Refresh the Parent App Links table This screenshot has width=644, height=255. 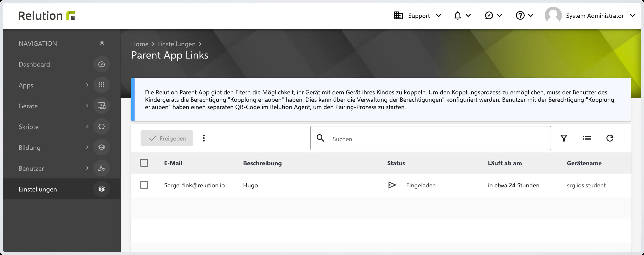610,138
